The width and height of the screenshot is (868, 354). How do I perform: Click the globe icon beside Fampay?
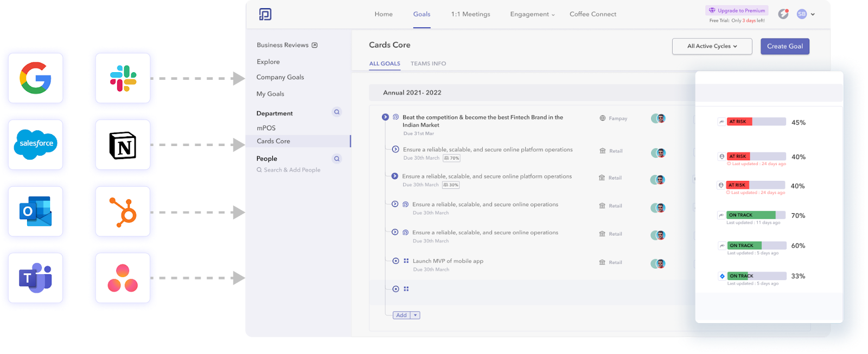tap(603, 118)
